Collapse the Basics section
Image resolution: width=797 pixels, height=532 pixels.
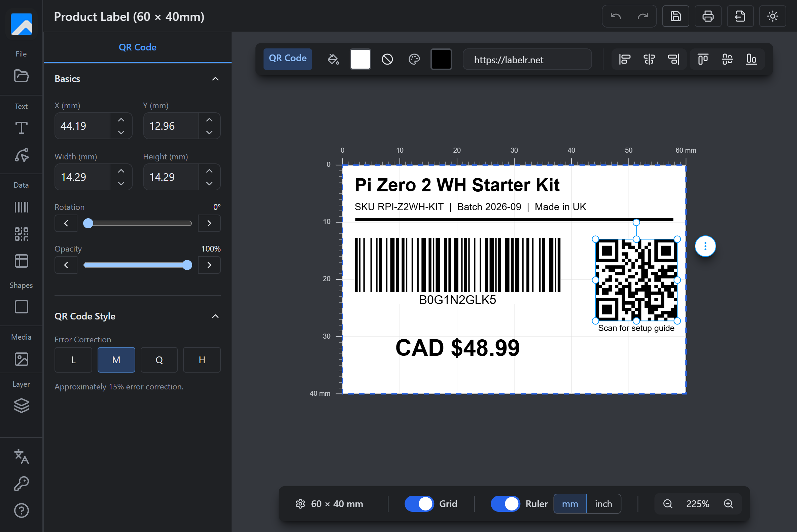pyautogui.click(x=215, y=79)
